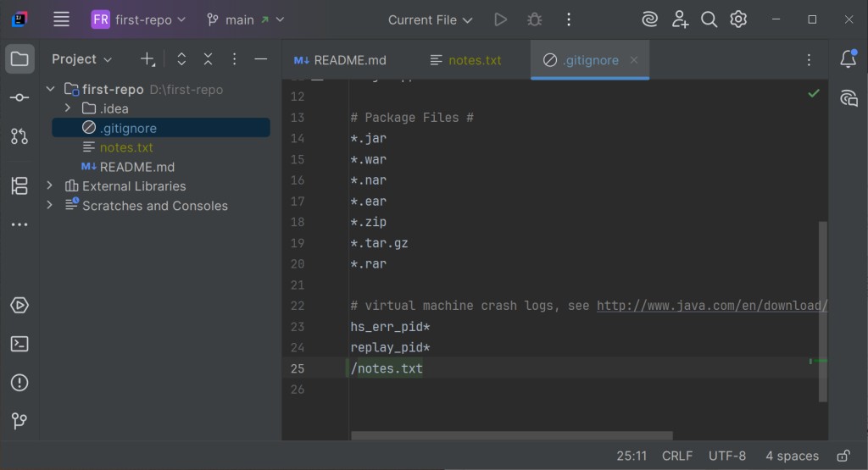Image resolution: width=868 pixels, height=470 pixels.
Task: Open Project panel options kebab menu
Action: [234, 59]
